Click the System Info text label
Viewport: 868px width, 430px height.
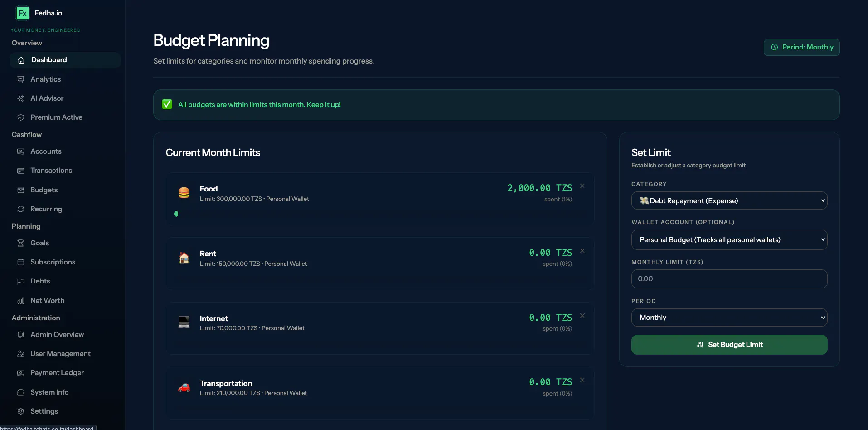49,392
